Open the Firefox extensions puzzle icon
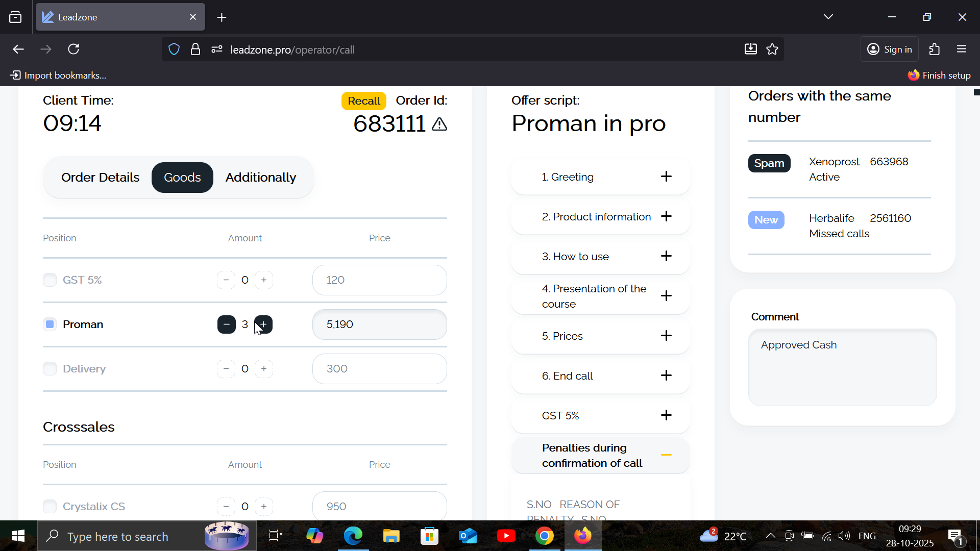Image resolution: width=980 pixels, height=551 pixels. [x=935, y=49]
